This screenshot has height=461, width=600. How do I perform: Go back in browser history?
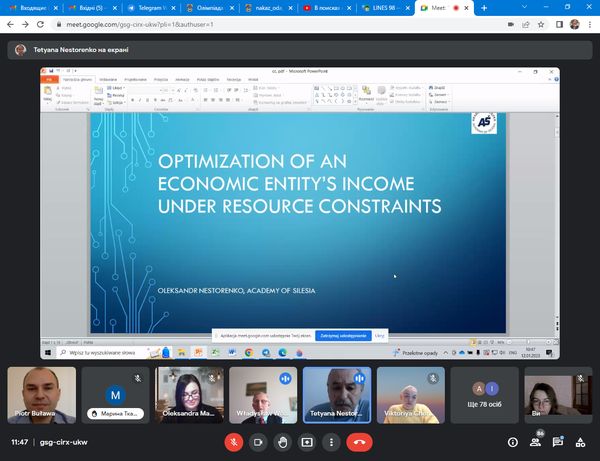[x=9, y=23]
